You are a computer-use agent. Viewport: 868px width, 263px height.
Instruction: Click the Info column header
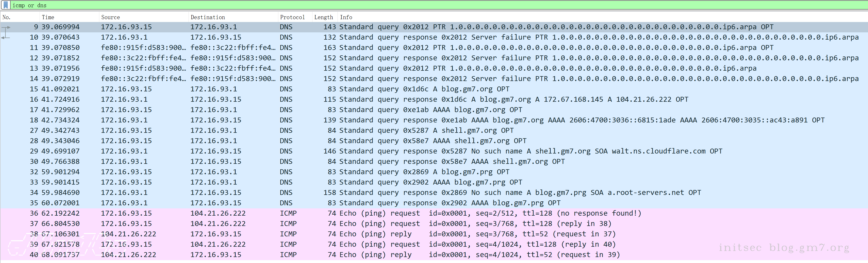[346, 17]
